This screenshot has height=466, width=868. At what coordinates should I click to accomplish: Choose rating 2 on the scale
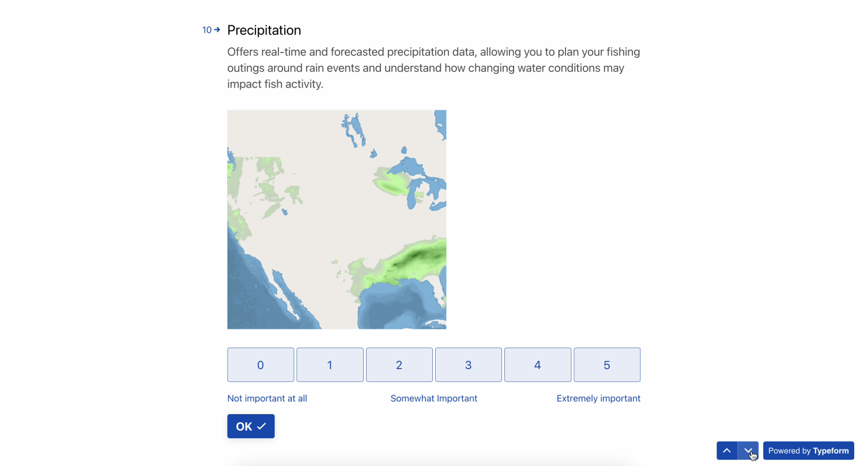[x=399, y=364]
